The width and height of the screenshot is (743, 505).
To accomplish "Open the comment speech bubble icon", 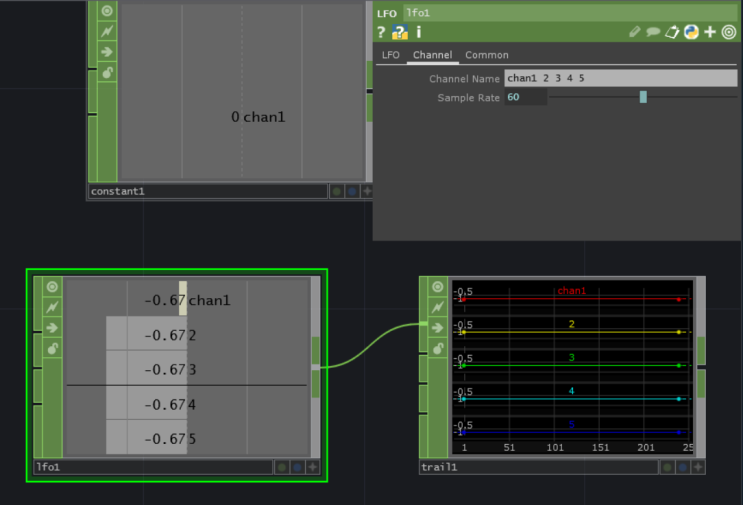I will click(x=653, y=32).
